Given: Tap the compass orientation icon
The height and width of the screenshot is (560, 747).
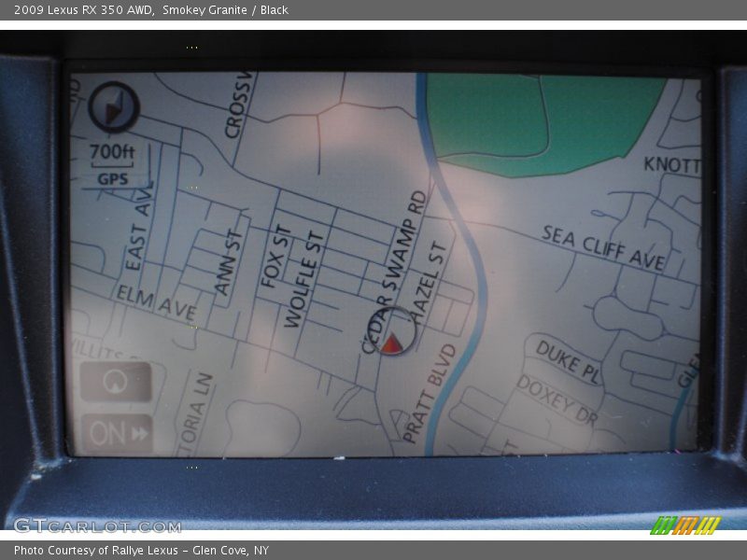Looking at the screenshot, I should click(x=114, y=107).
